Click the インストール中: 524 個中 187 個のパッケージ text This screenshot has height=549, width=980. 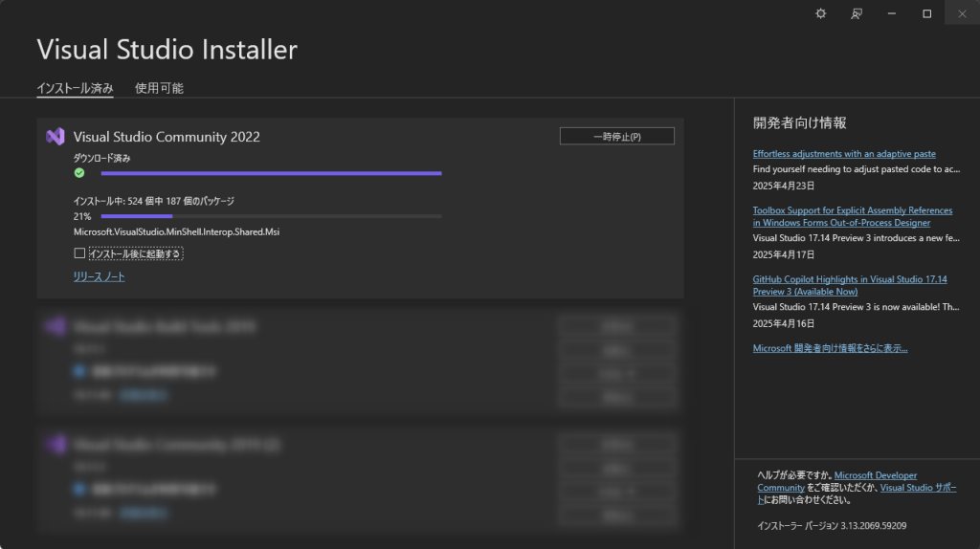154,201
